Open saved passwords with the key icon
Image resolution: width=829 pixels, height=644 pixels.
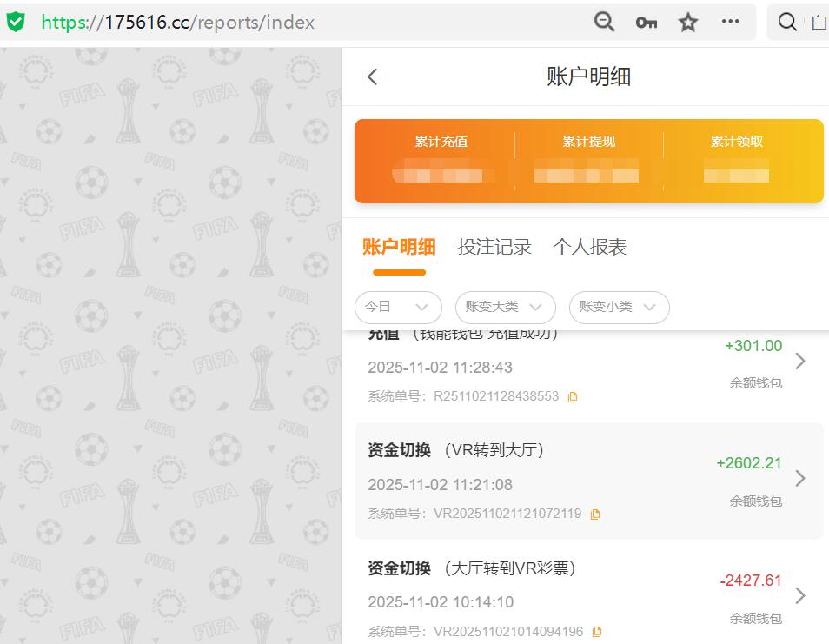click(x=646, y=23)
